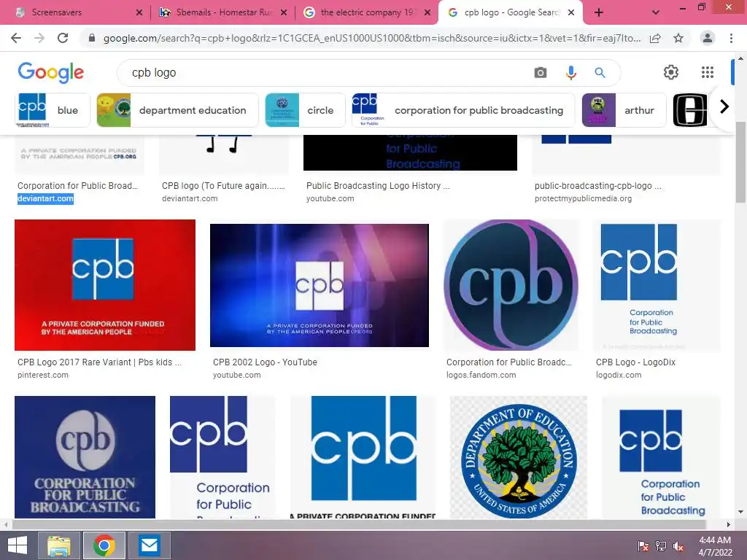Open Action Center flag tray icon

click(643, 546)
